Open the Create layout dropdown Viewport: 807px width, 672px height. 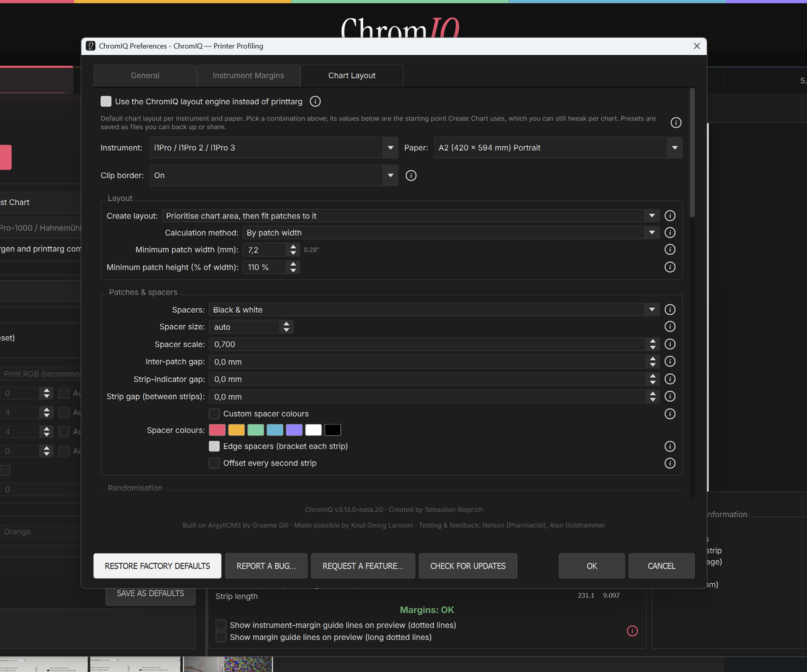[411, 216]
